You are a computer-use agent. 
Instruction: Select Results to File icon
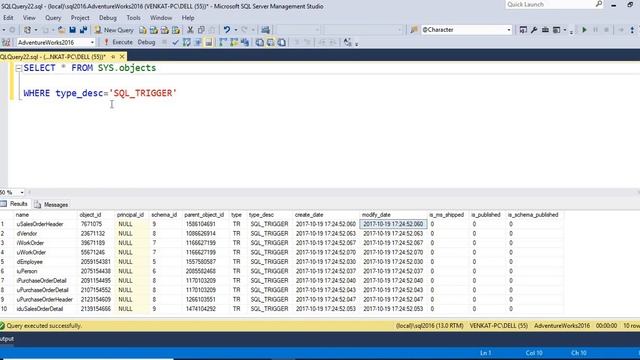point(282,42)
